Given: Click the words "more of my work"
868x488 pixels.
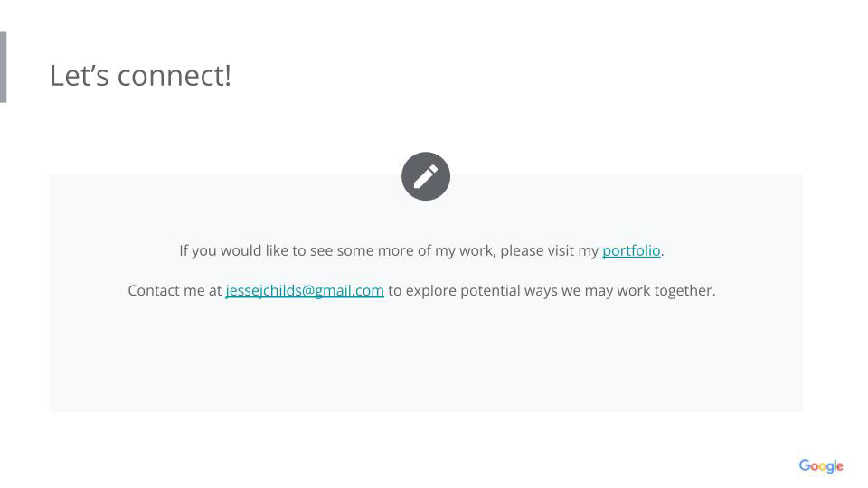Looking at the screenshot, I should [438, 250].
